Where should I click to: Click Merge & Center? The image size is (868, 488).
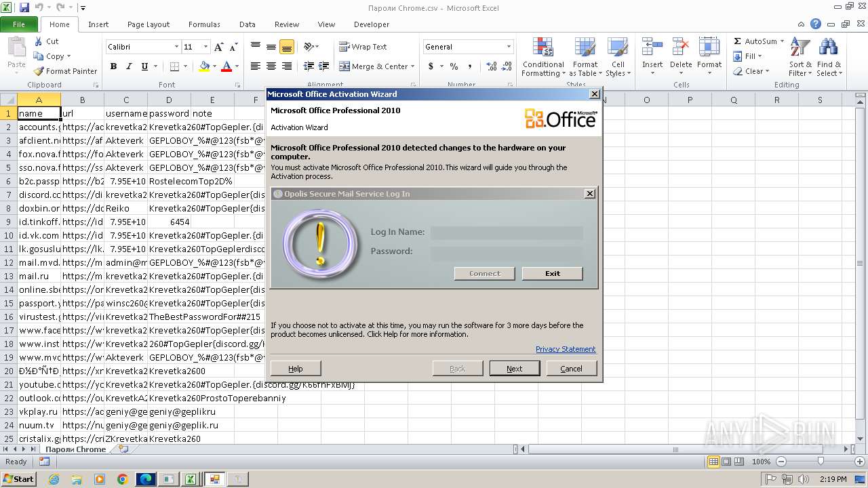click(x=374, y=66)
